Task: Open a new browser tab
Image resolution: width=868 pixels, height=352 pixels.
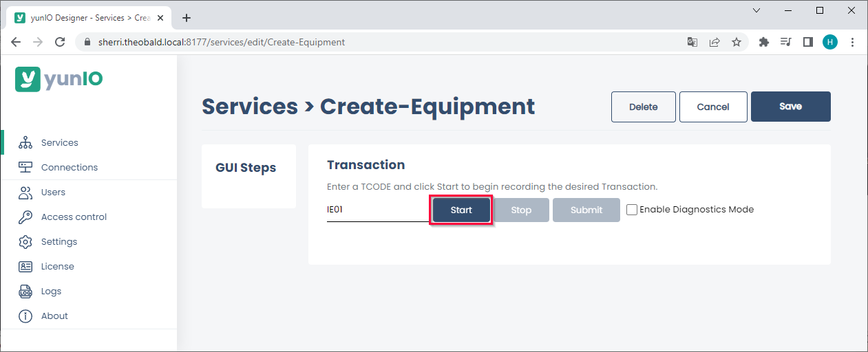Action: [x=186, y=18]
